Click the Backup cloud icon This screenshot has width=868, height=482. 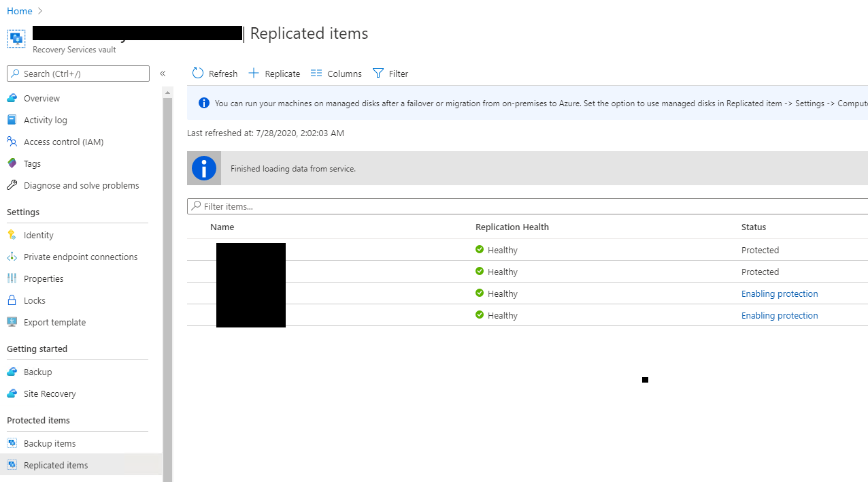coord(12,372)
